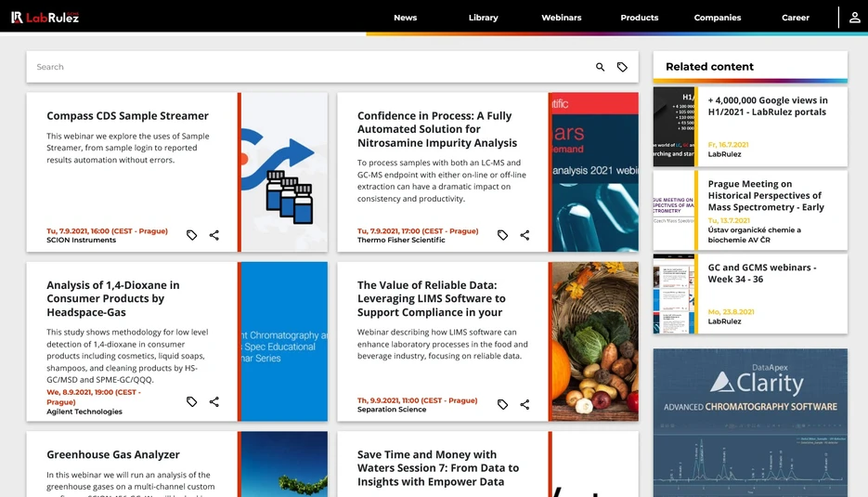Click the date Mo, 23.8.2021
This screenshot has height=497, width=868.
[731, 312]
